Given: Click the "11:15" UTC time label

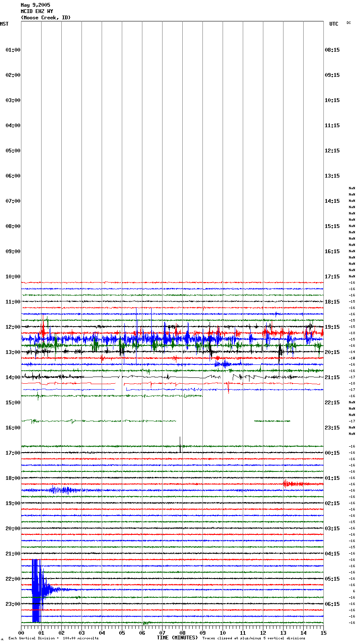Looking at the screenshot, I should 332,126.
